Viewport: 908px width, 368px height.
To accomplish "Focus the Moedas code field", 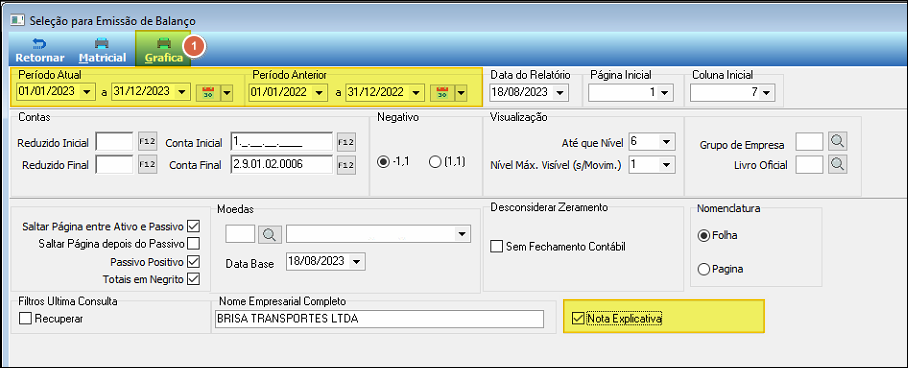I will point(240,234).
